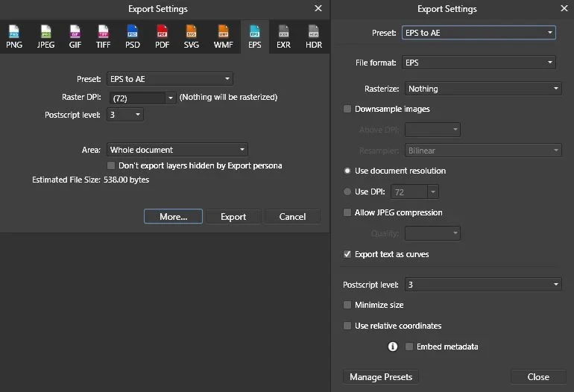Click the Use DPI value field showing 72
The image size is (574, 392).
point(409,192)
